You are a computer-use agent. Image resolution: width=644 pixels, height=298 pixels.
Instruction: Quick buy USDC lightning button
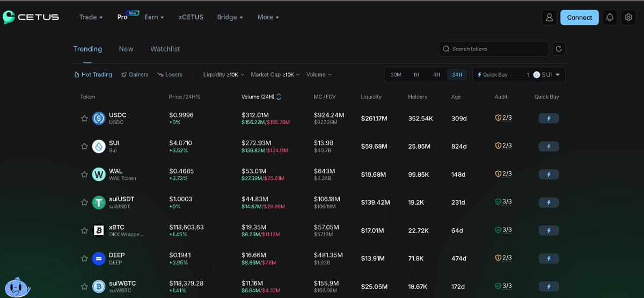pos(548,118)
